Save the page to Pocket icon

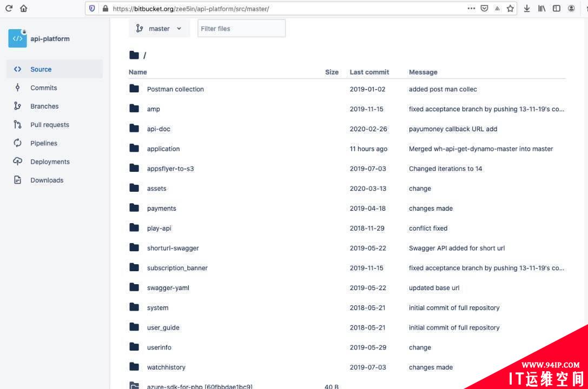tap(484, 8)
